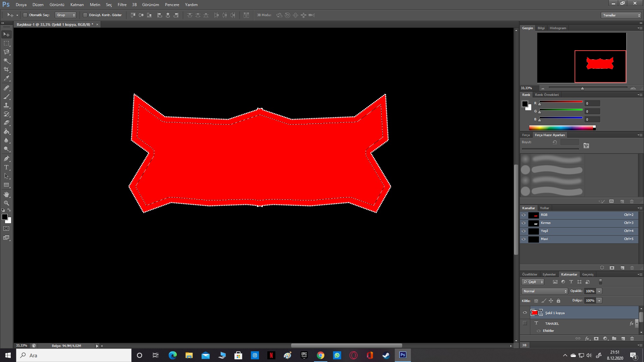Select the Horizontal Type tool
This screenshot has height=362, width=644.
click(6, 167)
